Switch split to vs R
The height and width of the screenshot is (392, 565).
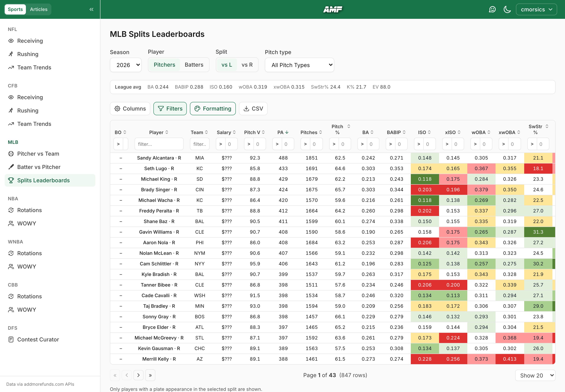point(247,65)
